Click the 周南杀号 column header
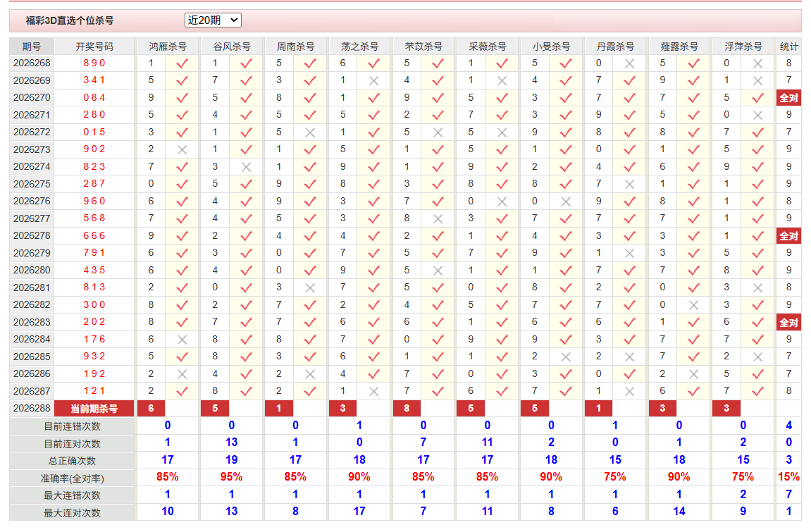Screen dimensions: 811x532 pyautogui.click(x=295, y=47)
